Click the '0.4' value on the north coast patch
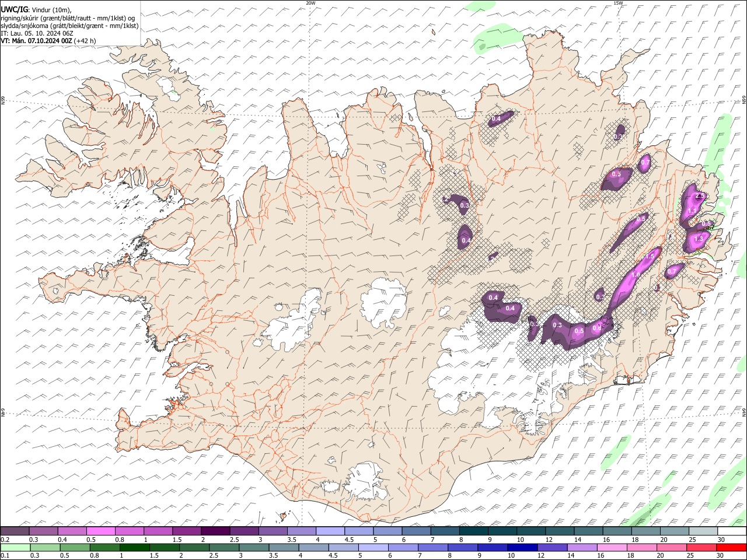 496,119
